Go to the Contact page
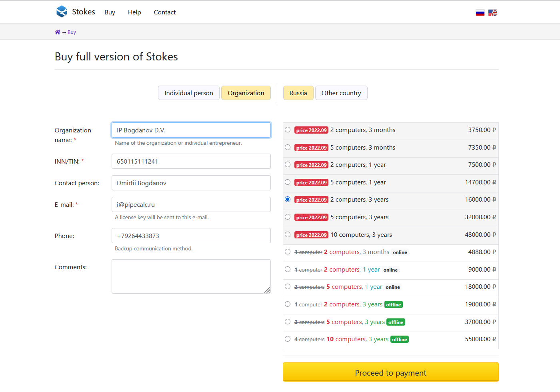 (164, 12)
